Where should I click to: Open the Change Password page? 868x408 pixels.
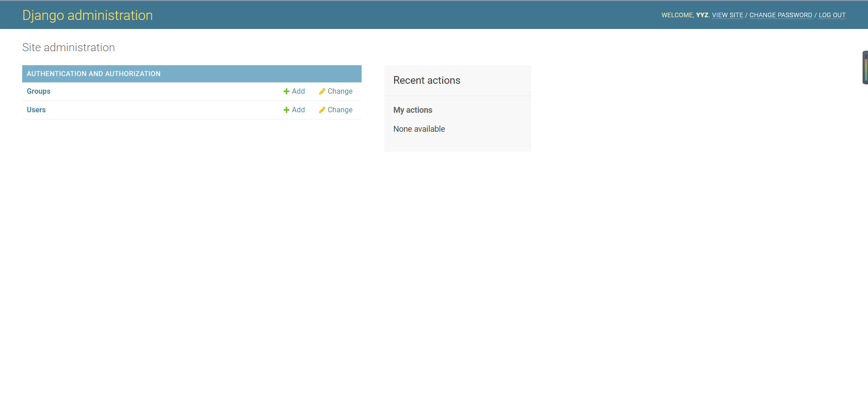(781, 15)
